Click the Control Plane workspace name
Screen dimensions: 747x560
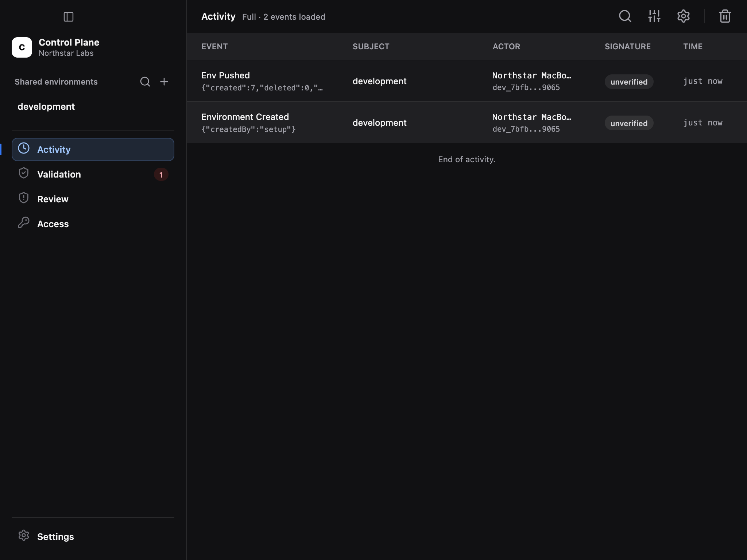(x=69, y=42)
